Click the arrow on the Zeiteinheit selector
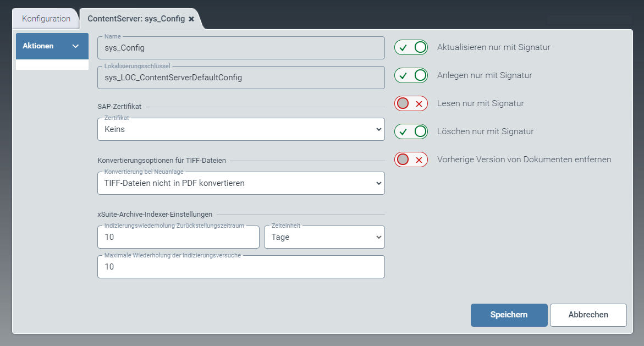The width and height of the screenshot is (644, 346). click(378, 237)
